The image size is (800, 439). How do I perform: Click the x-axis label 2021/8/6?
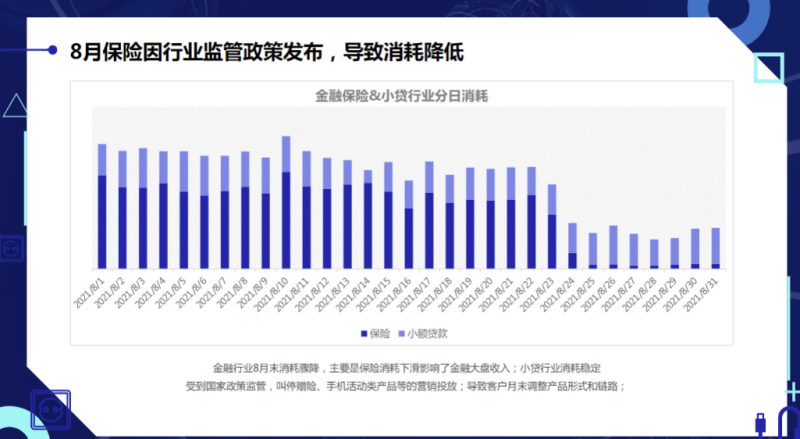coord(191,293)
